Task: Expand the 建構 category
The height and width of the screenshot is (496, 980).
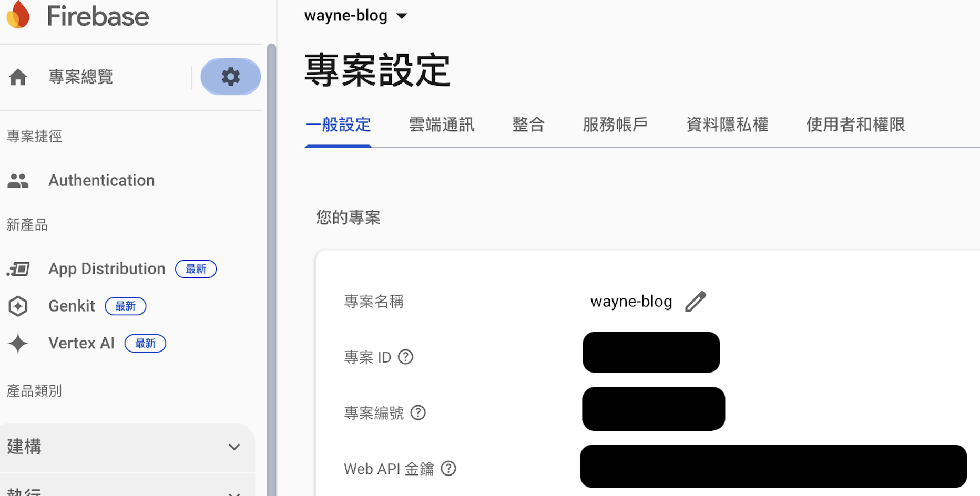Action: [127, 447]
